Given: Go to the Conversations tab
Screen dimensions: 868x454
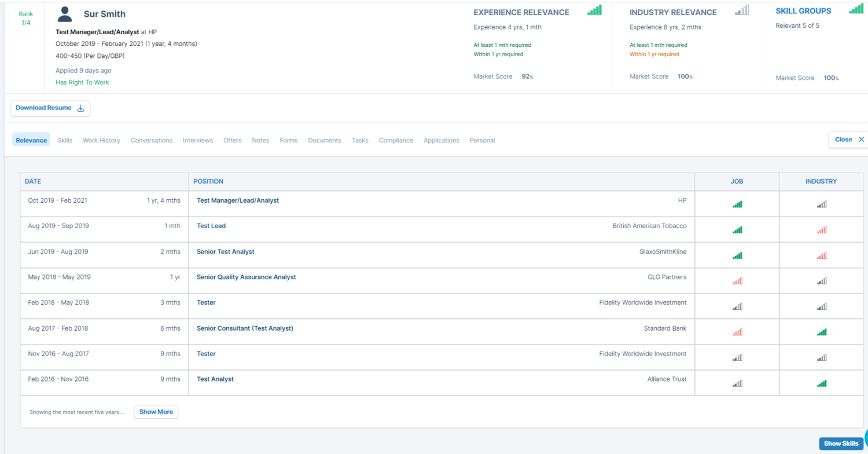Looking at the screenshot, I should pyautogui.click(x=152, y=140).
